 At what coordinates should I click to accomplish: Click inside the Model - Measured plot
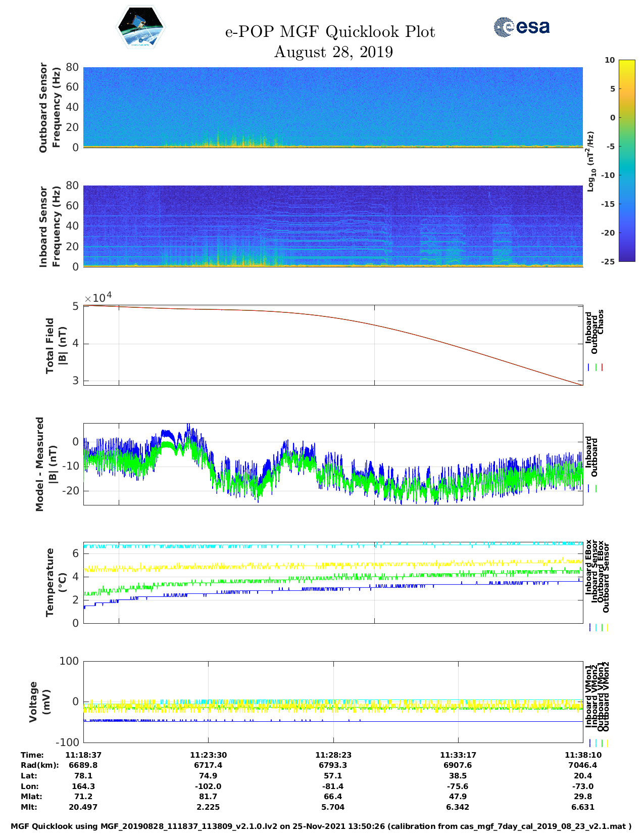coord(333,464)
